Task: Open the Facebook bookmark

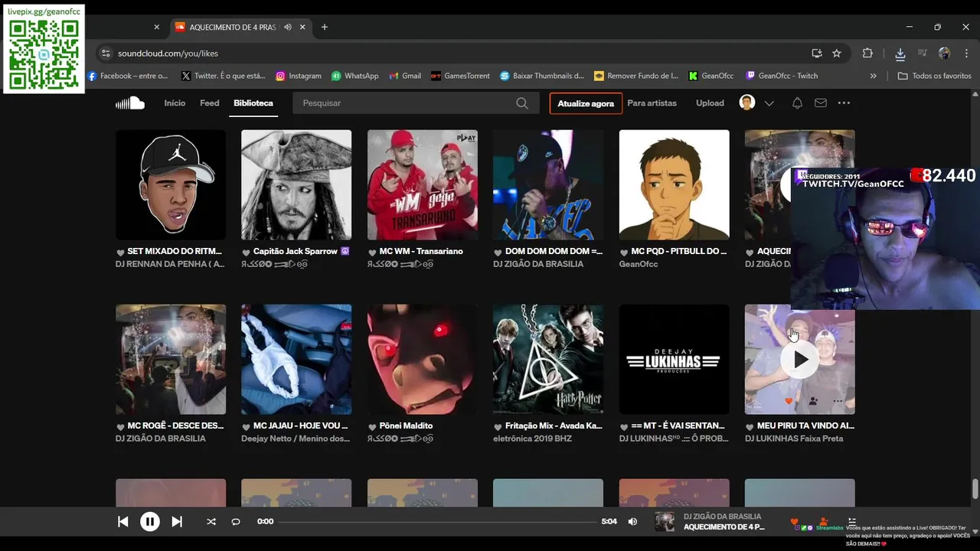Action: pyautogui.click(x=127, y=76)
